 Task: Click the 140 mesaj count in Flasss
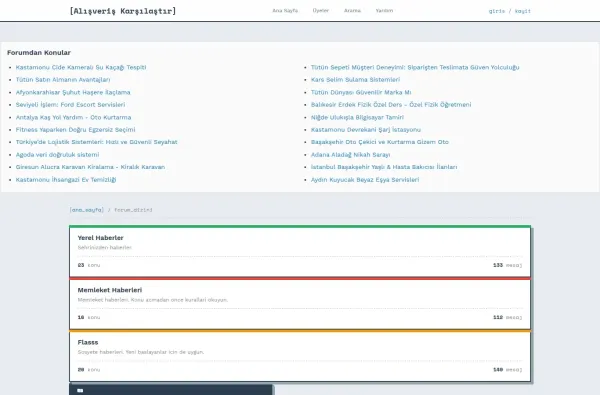point(507,370)
